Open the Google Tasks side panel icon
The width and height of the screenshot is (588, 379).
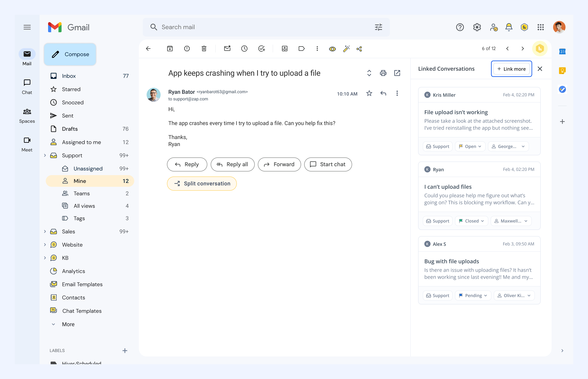coord(562,89)
